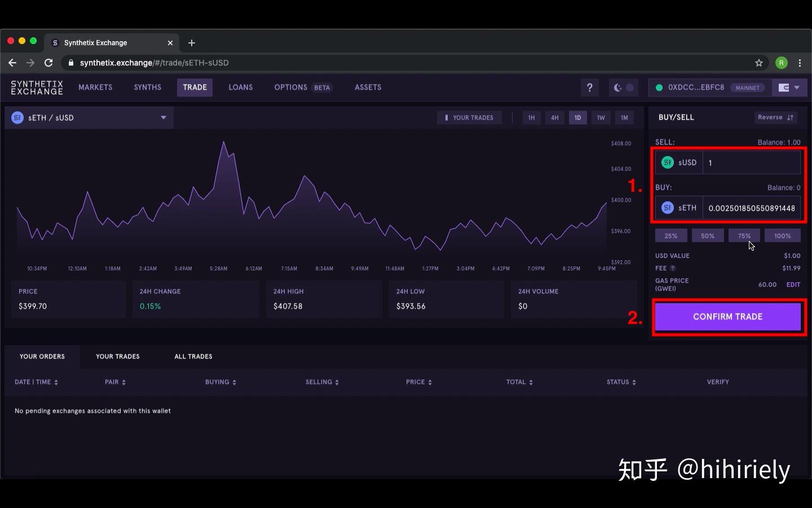
Task: Sort by TOTAL column
Action: 519,382
